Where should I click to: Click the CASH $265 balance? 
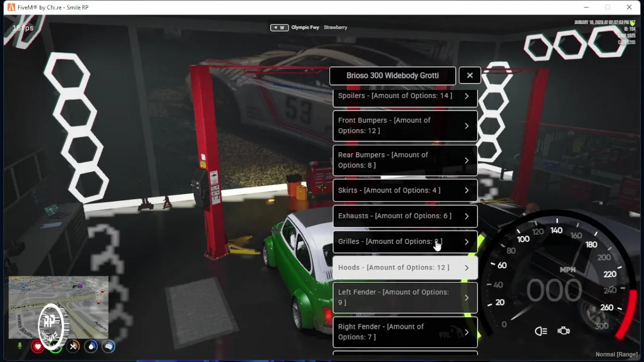pyautogui.click(x=626, y=42)
